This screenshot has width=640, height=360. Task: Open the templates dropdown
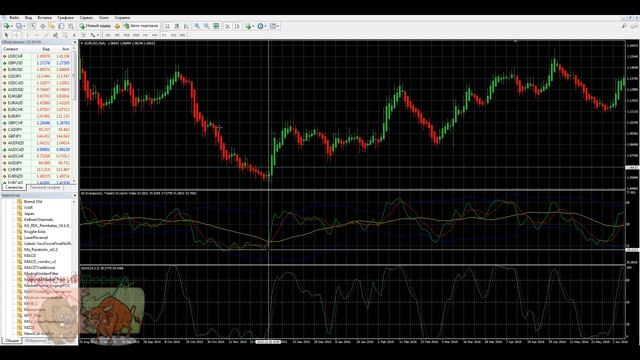274,26
